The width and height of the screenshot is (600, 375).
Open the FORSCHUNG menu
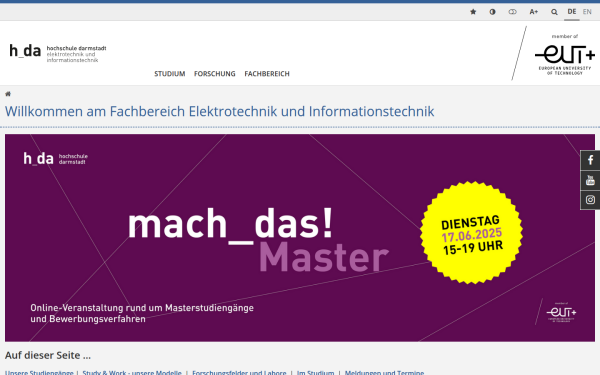[215, 73]
